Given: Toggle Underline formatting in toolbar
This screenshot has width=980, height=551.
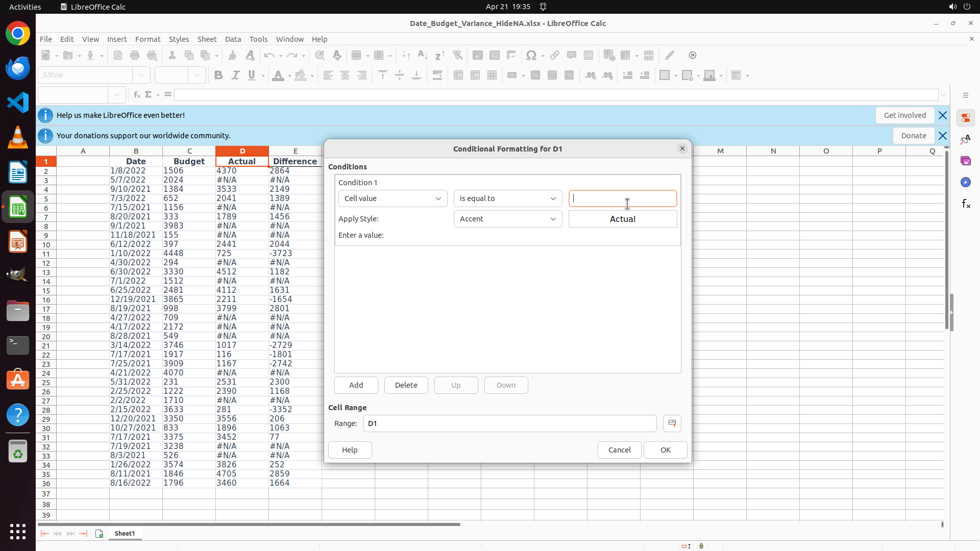Looking at the screenshot, I should click(x=252, y=76).
